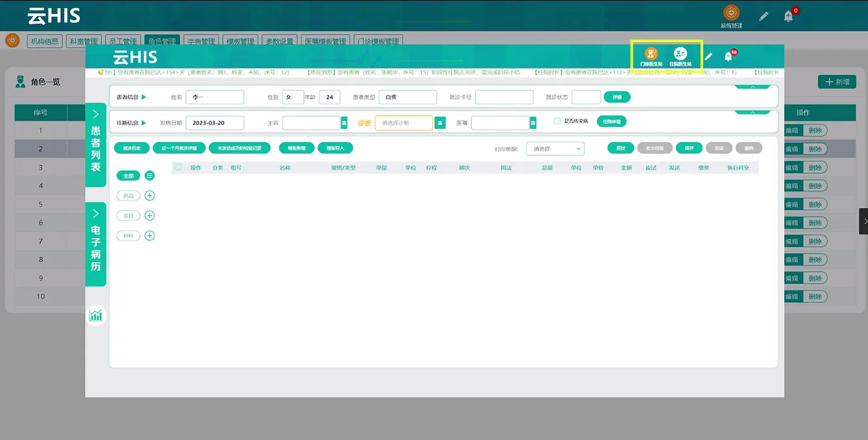Click the plus icon next to 项目
The image size is (868, 440).
click(149, 215)
